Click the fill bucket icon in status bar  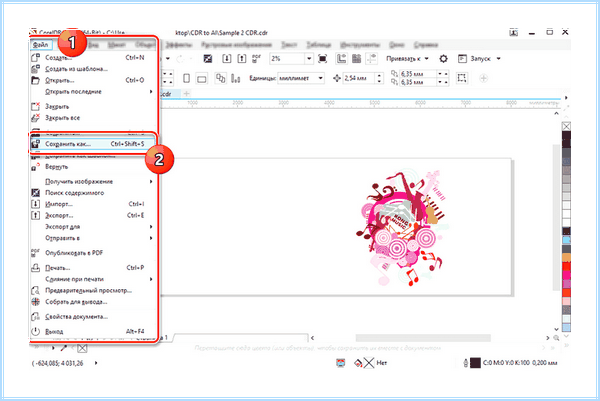pyautogui.click(x=358, y=363)
